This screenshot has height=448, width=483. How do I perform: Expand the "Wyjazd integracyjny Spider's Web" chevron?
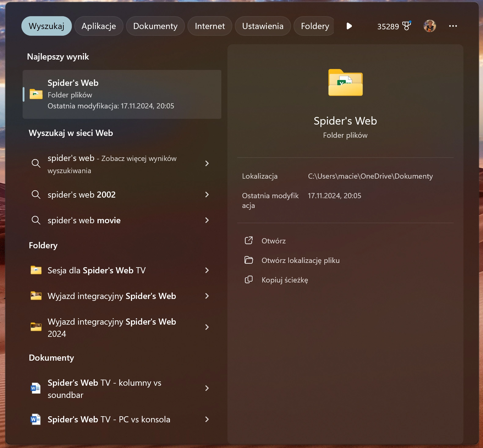click(207, 296)
